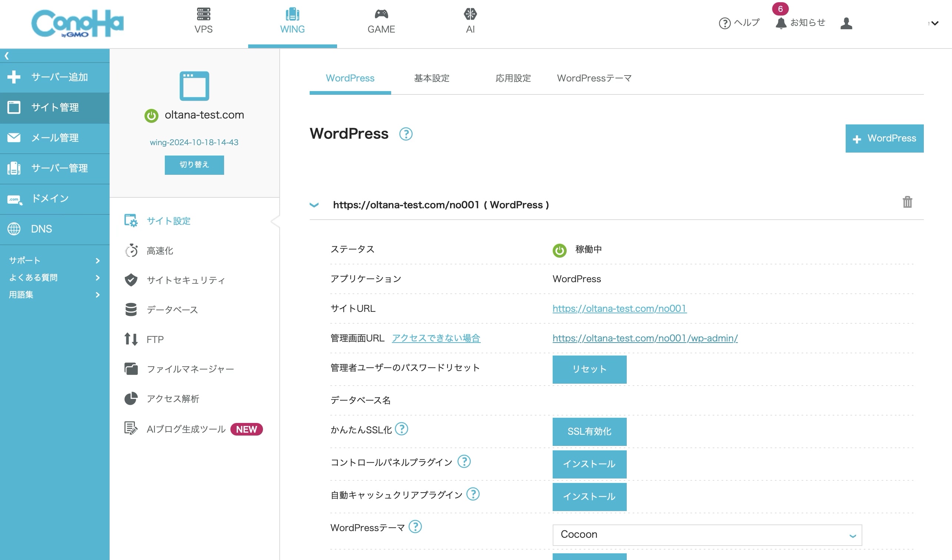Open お知らせ notifications bell
The image size is (952, 560).
tap(800, 23)
